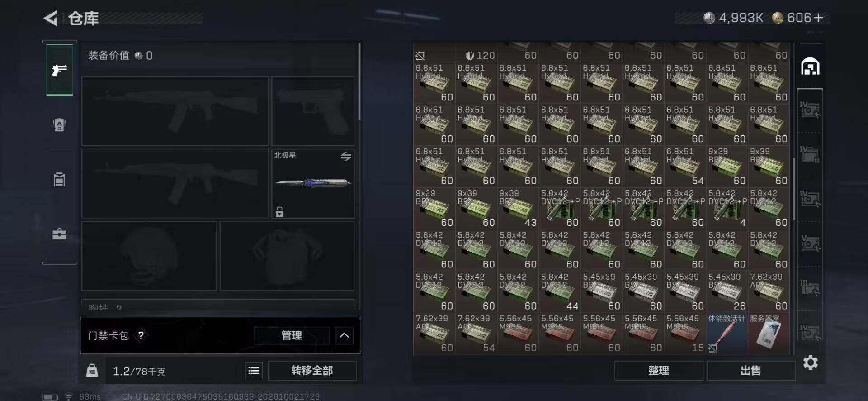Select the weapons loadout tab icon
The width and height of the screenshot is (868, 401).
[59, 70]
